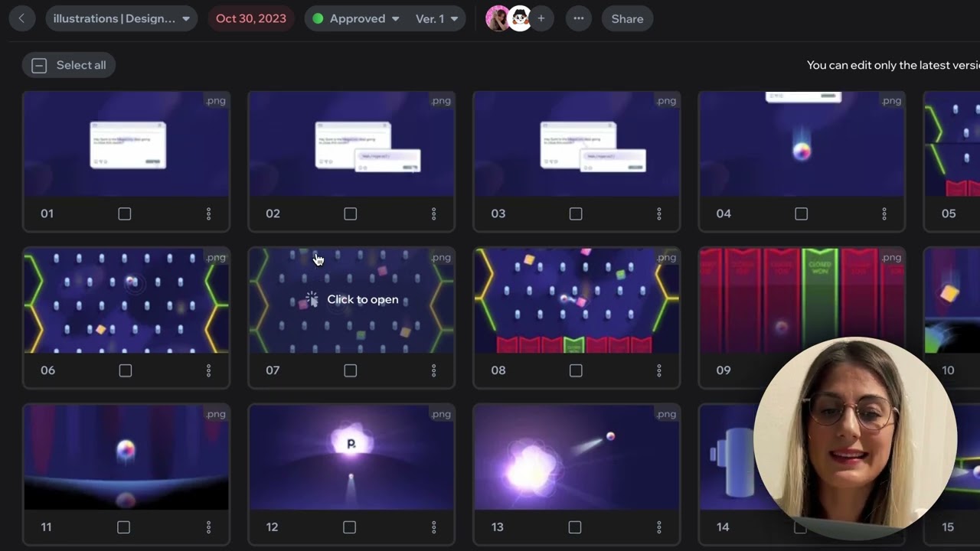Open options menu for image 04
The image size is (980, 551).
(x=884, y=214)
